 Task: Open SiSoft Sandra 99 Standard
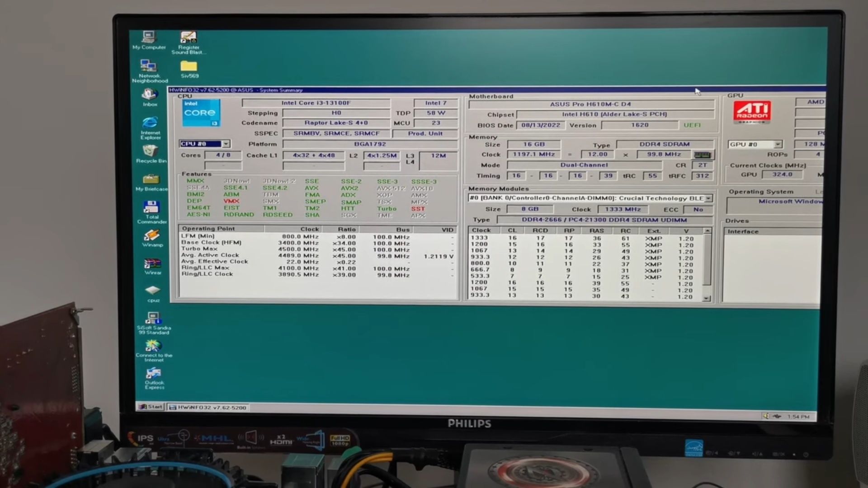(153, 323)
